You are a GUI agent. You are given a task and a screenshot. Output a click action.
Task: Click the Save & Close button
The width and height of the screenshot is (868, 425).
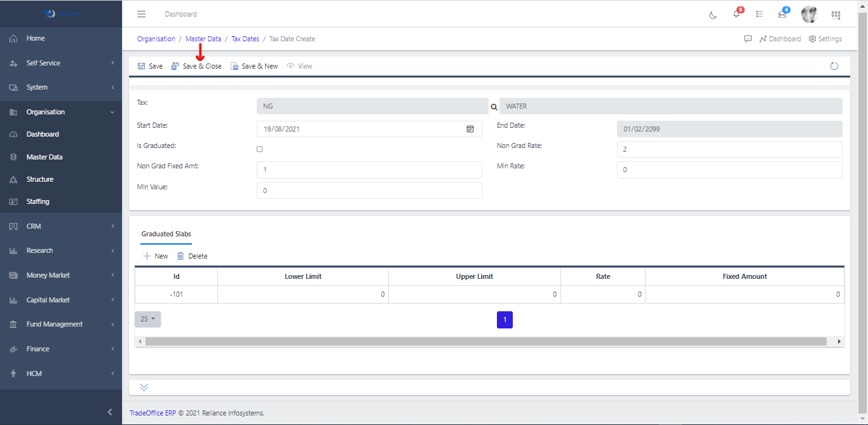tap(196, 66)
